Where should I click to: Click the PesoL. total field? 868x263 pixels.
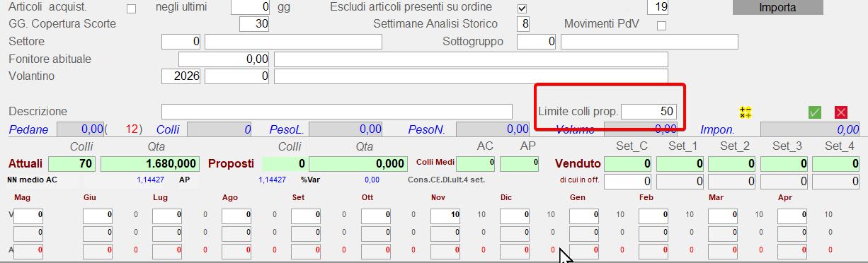[346, 129]
